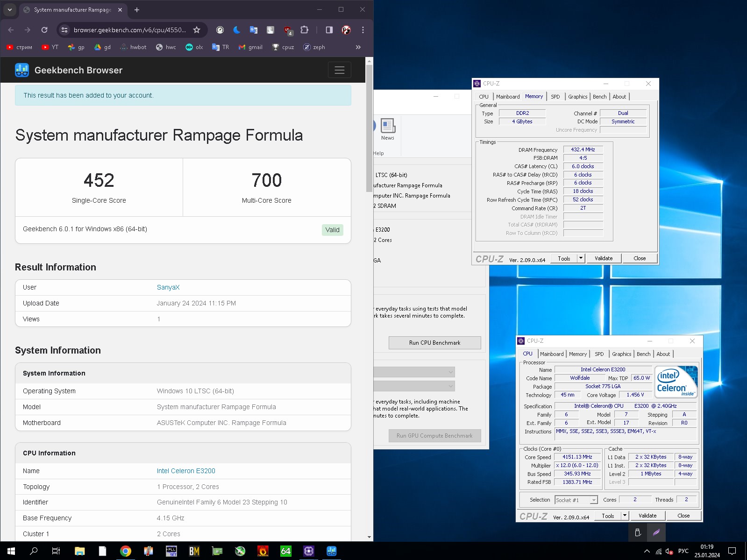Viewport: 747px width, 560px height.
Task: Click the scrollbar down arrow in Chrome
Action: pyautogui.click(x=369, y=537)
